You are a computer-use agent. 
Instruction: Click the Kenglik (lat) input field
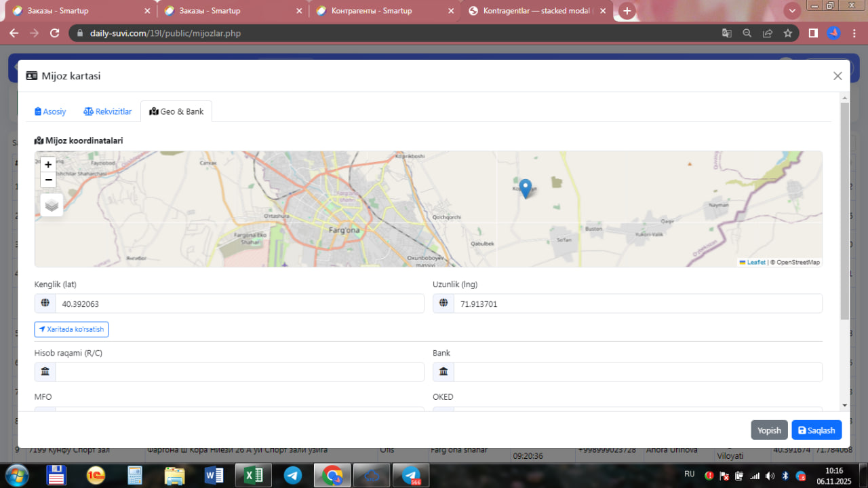pyautogui.click(x=239, y=304)
